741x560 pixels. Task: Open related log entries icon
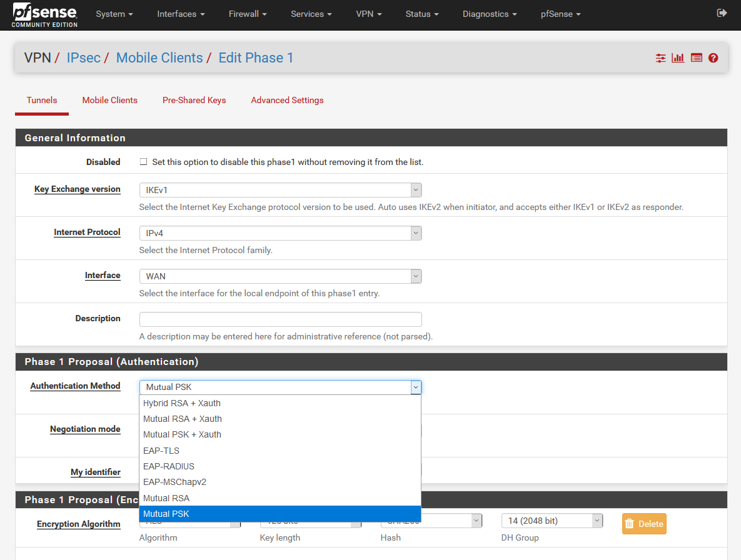pyautogui.click(x=696, y=58)
